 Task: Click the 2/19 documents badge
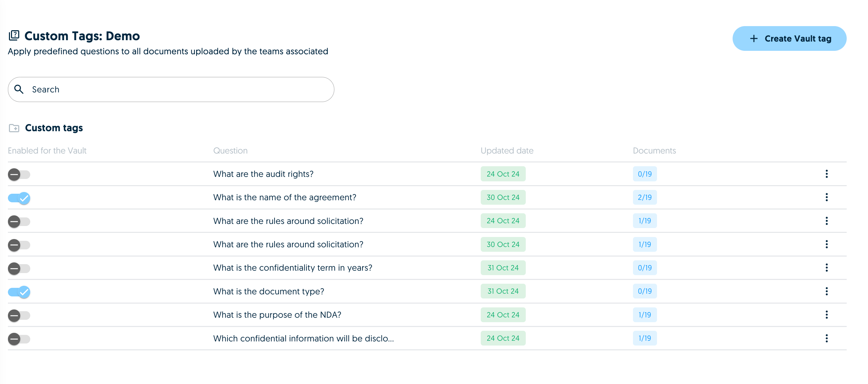pos(645,197)
